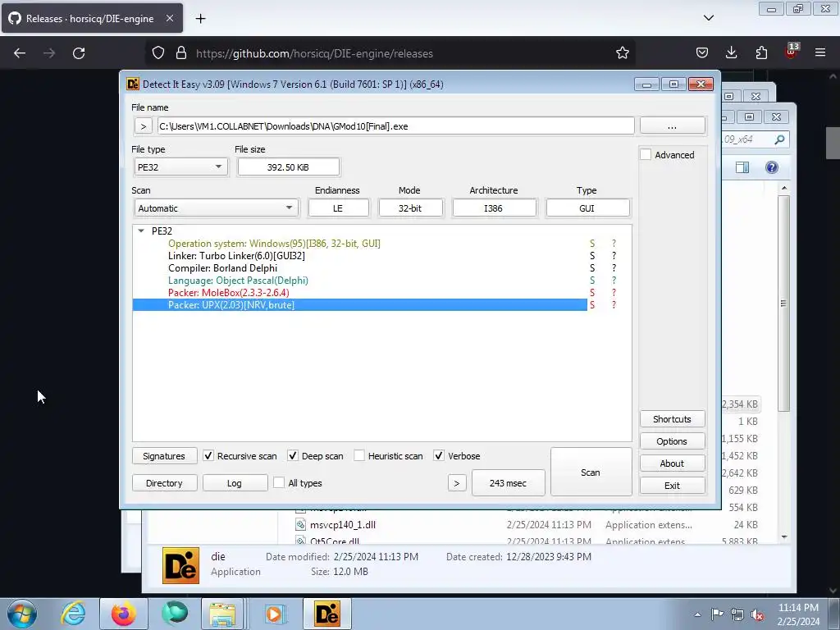
Task: Click the site lock padlock icon
Action: point(181,53)
